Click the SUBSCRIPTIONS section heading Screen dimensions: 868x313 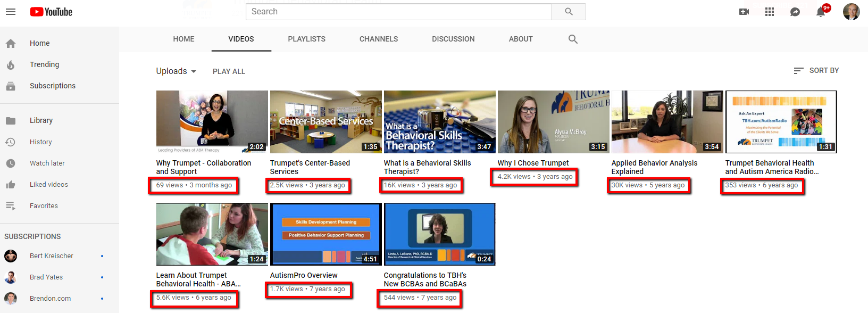[32, 236]
